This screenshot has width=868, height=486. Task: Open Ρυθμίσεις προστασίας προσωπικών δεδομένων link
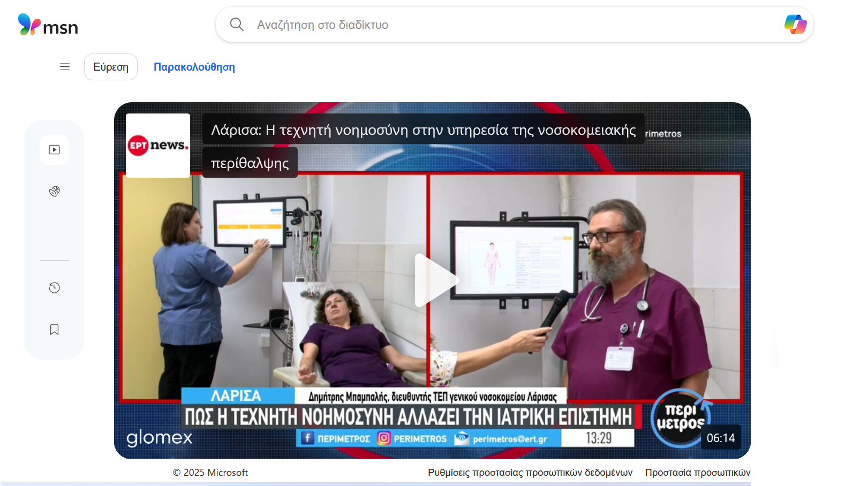(x=530, y=473)
